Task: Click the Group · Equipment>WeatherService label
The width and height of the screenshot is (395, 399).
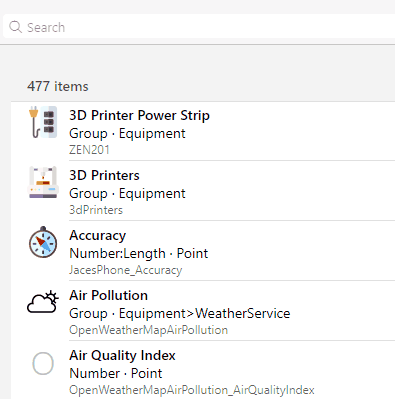Action: pyautogui.click(x=180, y=313)
